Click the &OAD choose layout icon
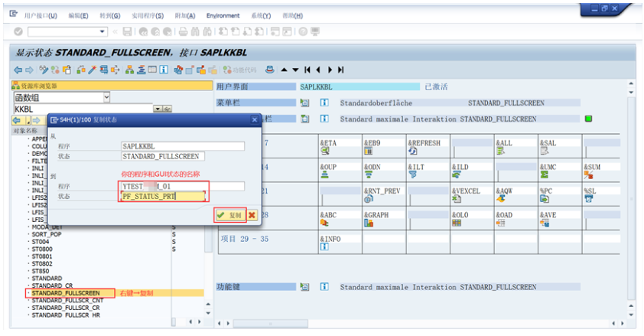 [500, 223]
